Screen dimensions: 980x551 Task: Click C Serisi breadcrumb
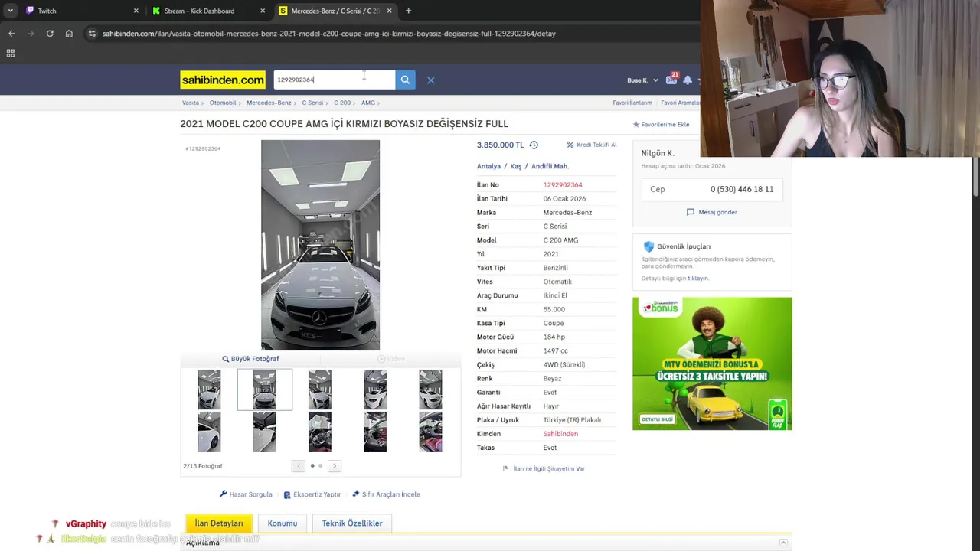[312, 103]
